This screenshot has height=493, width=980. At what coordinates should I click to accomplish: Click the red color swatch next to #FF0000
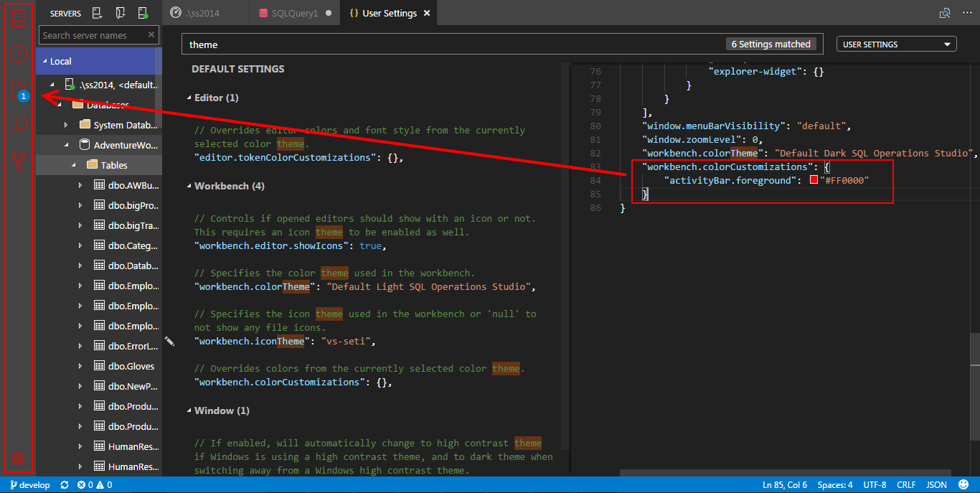tap(814, 180)
